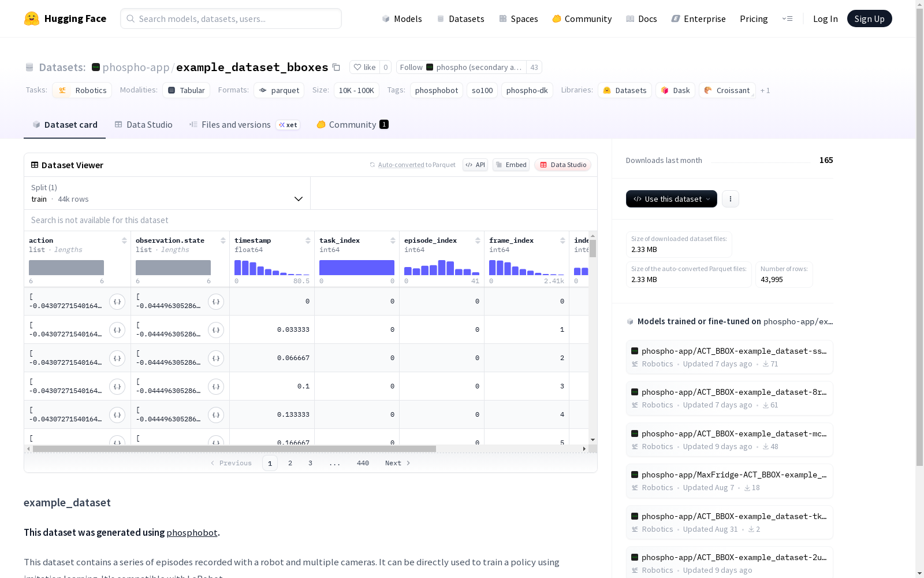
Task: Expand action cell in the 0.033333 row
Action: pos(117,330)
